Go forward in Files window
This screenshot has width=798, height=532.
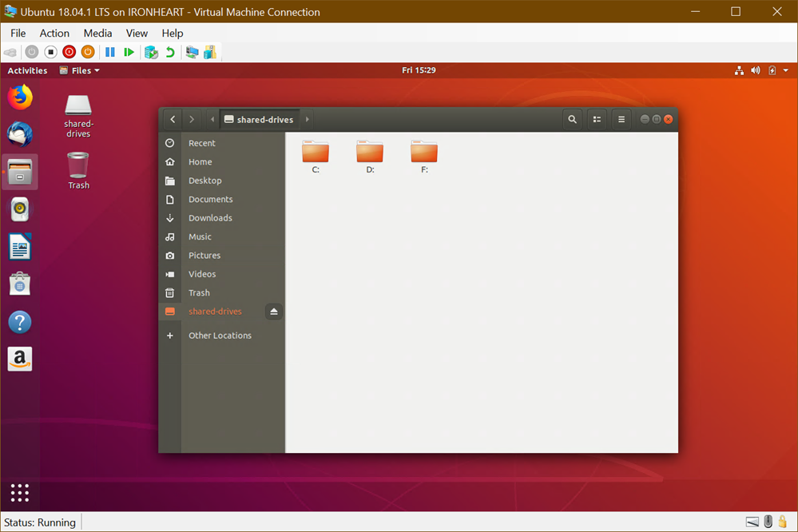pos(192,119)
